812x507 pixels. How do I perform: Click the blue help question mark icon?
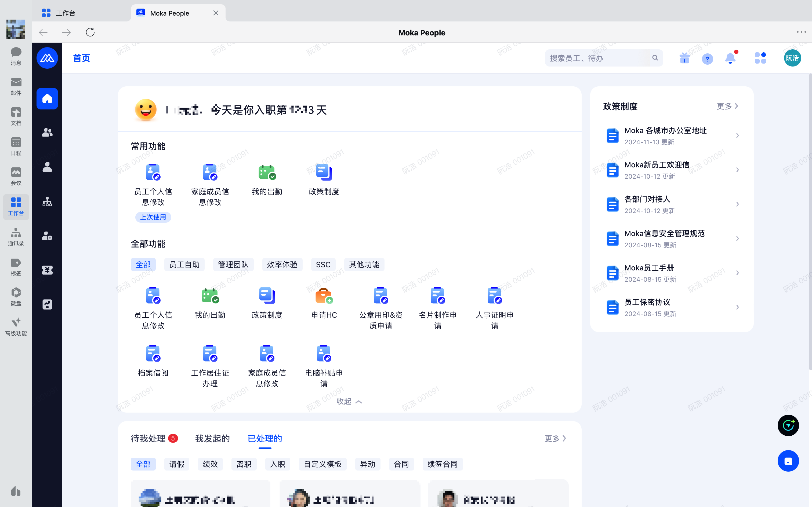point(707,59)
